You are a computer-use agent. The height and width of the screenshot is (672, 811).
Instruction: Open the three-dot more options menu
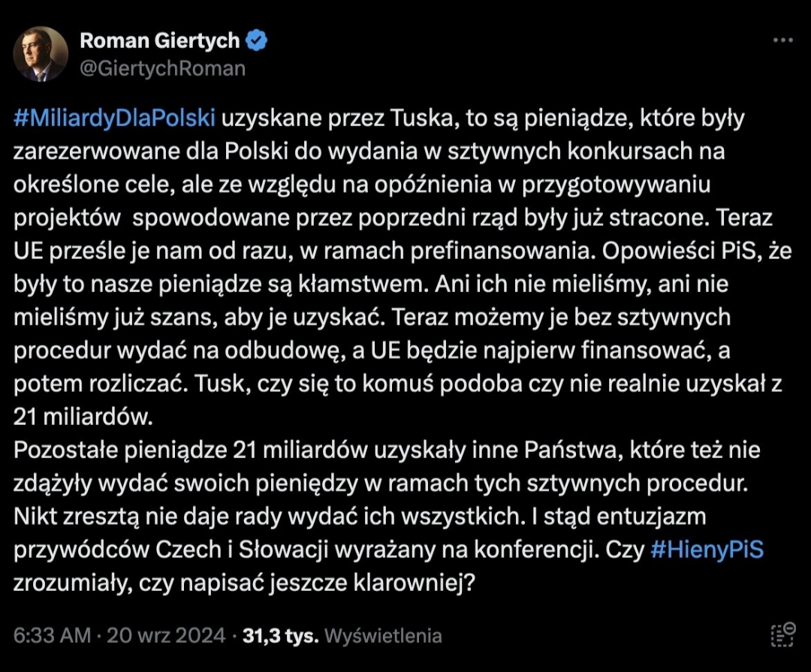coord(782,41)
